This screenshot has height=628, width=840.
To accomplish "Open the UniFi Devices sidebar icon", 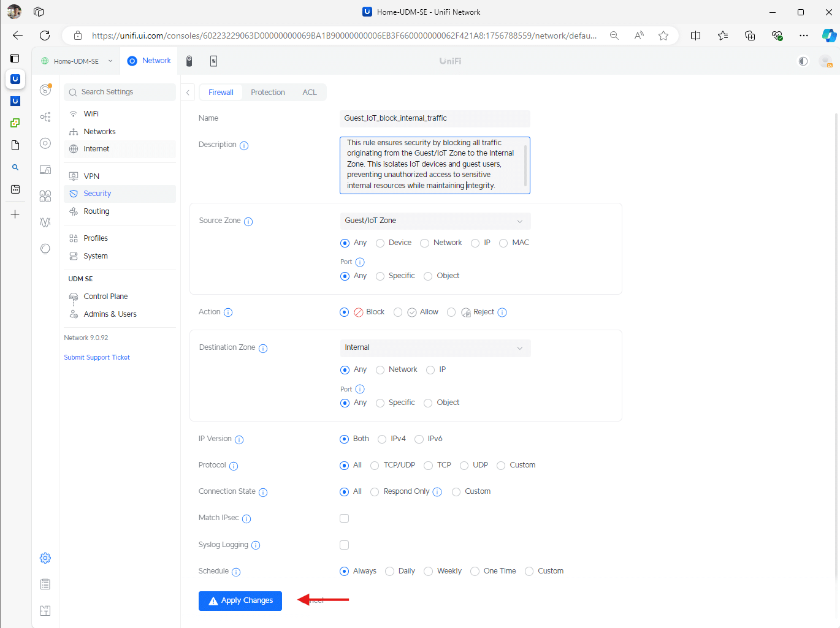I will (x=45, y=143).
